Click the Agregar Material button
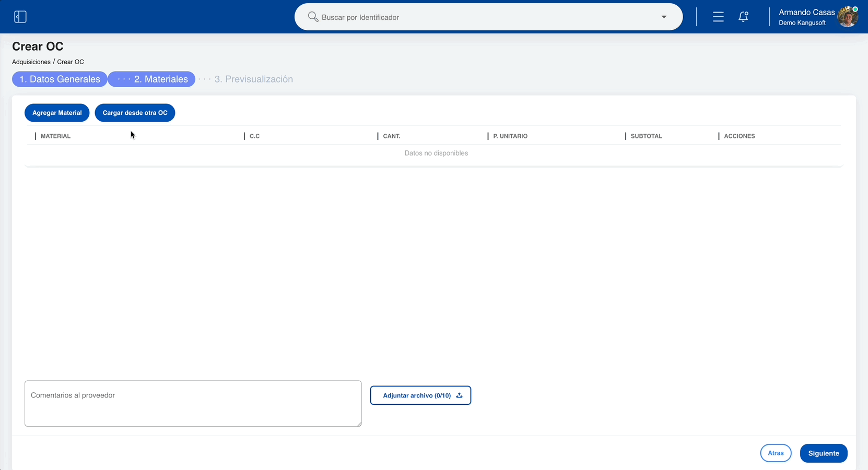 (57, 113)
